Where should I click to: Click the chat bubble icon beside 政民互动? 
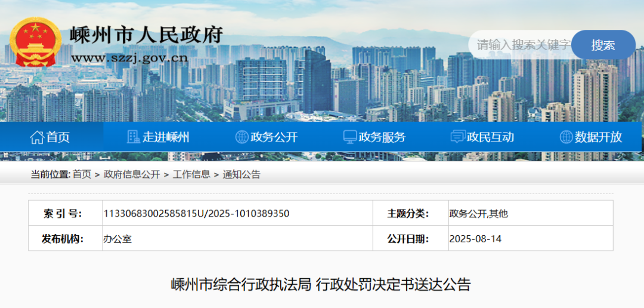tap(458, 137)
